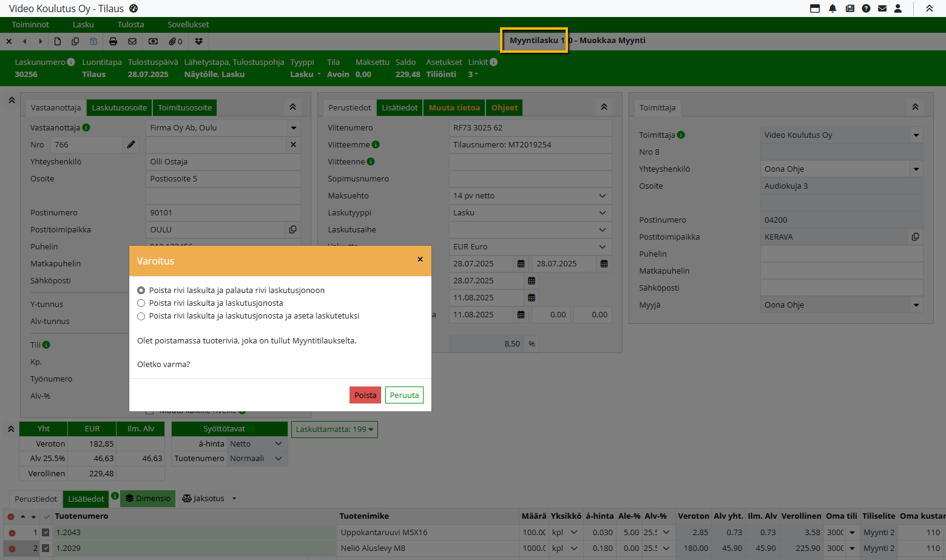Open notifications bell icon

pos(833,8)
